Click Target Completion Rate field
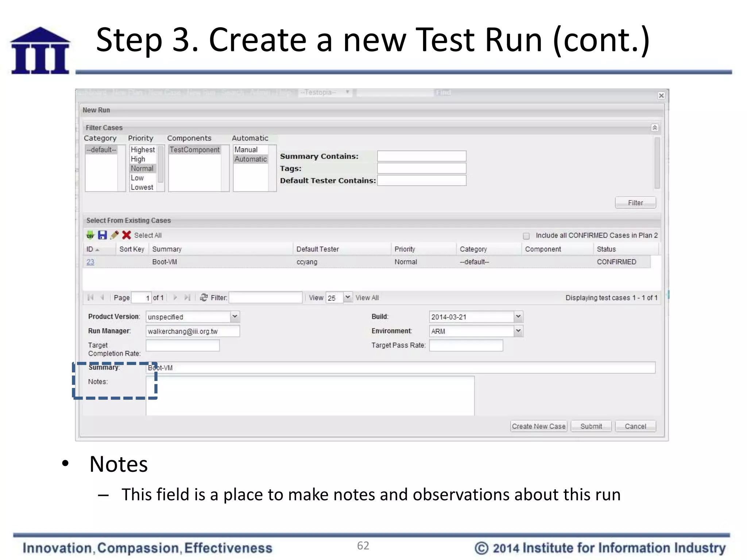 (x=182, y=345)
